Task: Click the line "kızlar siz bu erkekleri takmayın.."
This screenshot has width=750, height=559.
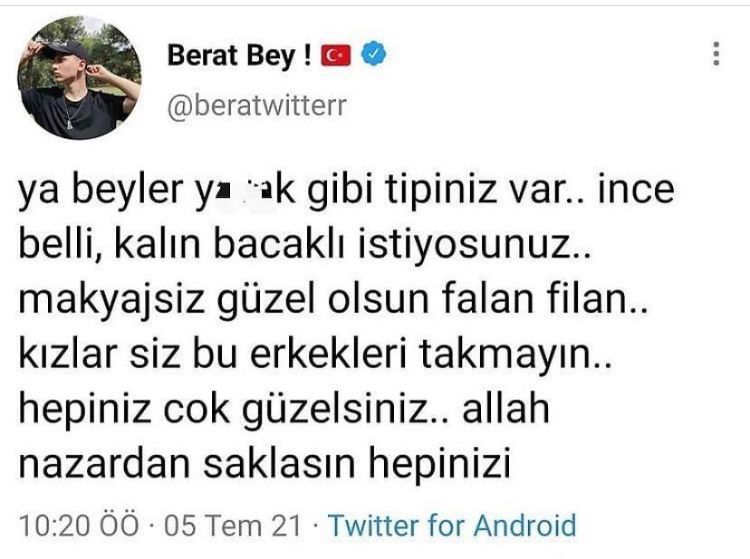Action: 315,355
